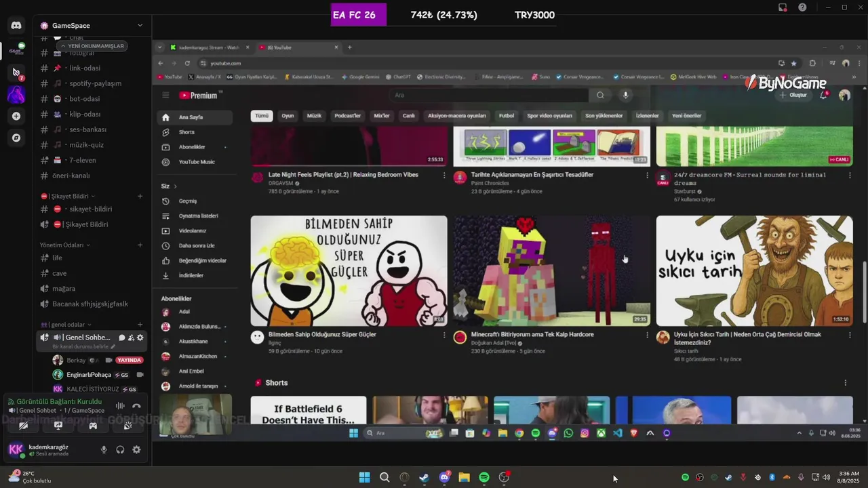
Task: Share your screen in voice panel
Action: click(58, 426)
